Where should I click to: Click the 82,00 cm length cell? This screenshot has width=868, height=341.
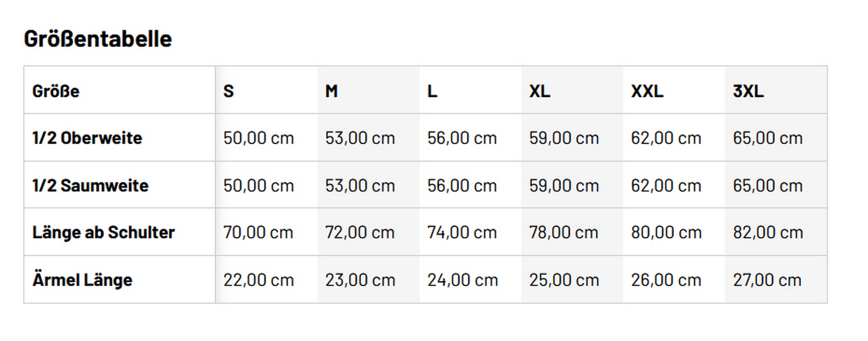768,232
